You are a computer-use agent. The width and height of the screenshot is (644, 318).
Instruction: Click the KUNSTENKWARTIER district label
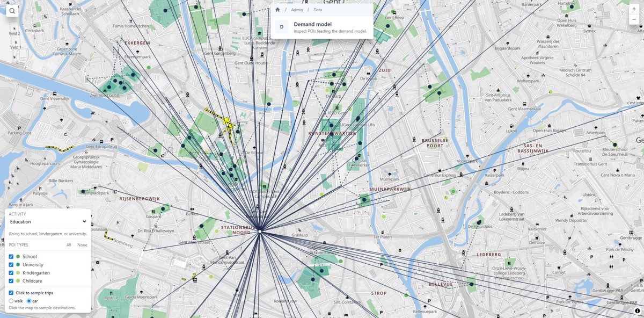click(333, 133)
